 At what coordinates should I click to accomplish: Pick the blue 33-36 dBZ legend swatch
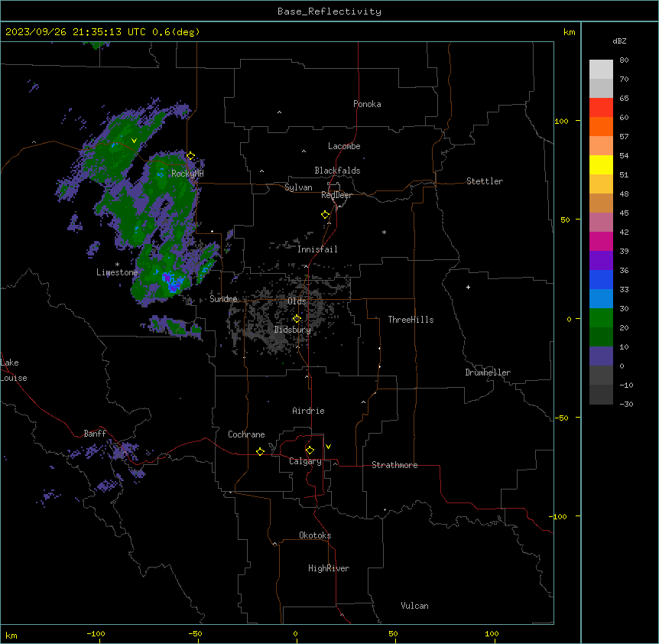(x=601, y=279)
